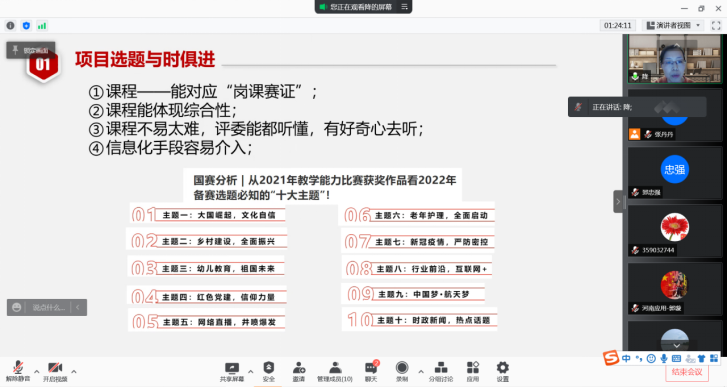Open the Invite participants icon
Viewport: 727px width, 387px height.
[299, 371]
